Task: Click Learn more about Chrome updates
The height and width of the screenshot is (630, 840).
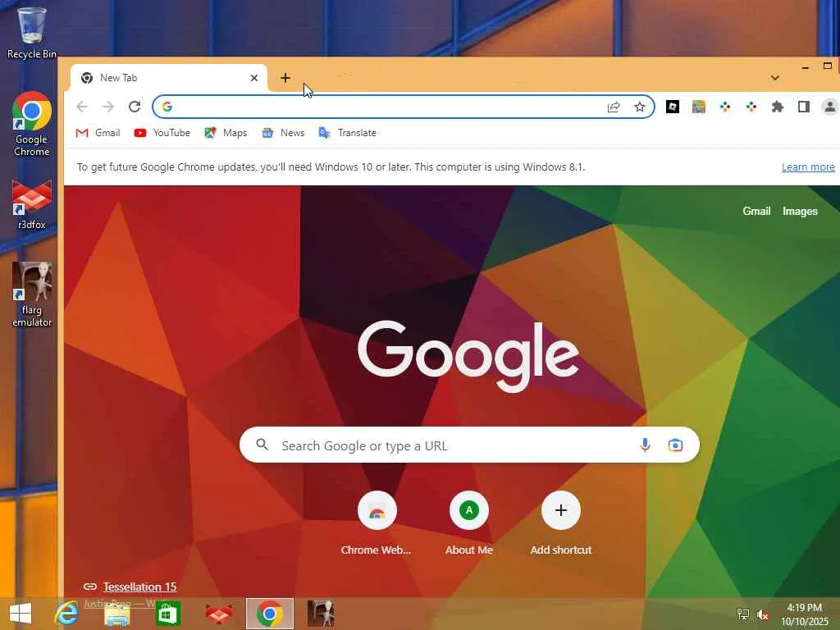Action: point(808,167)
